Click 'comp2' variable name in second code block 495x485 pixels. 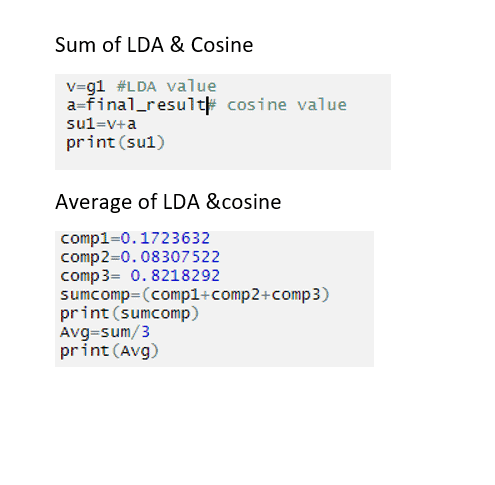coord(85,257)
